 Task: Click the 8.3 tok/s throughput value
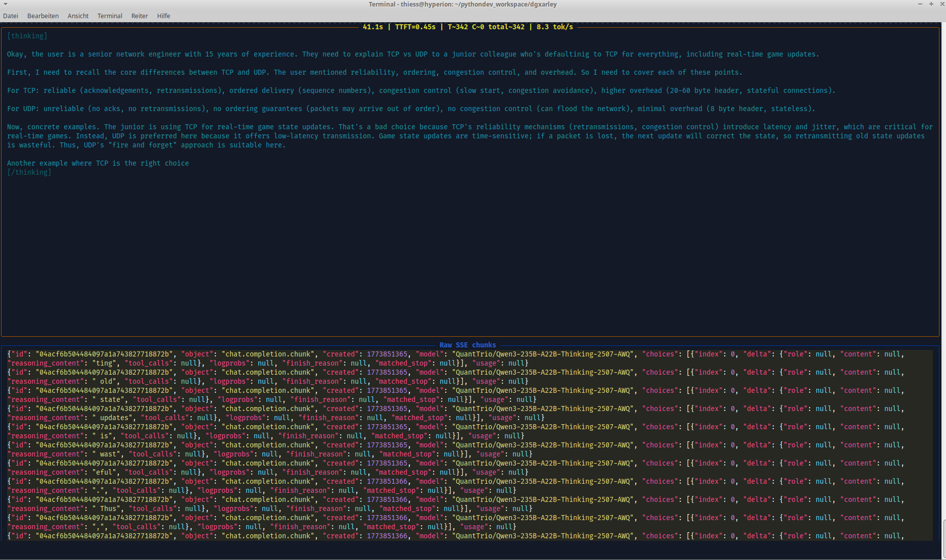point(553,27)
